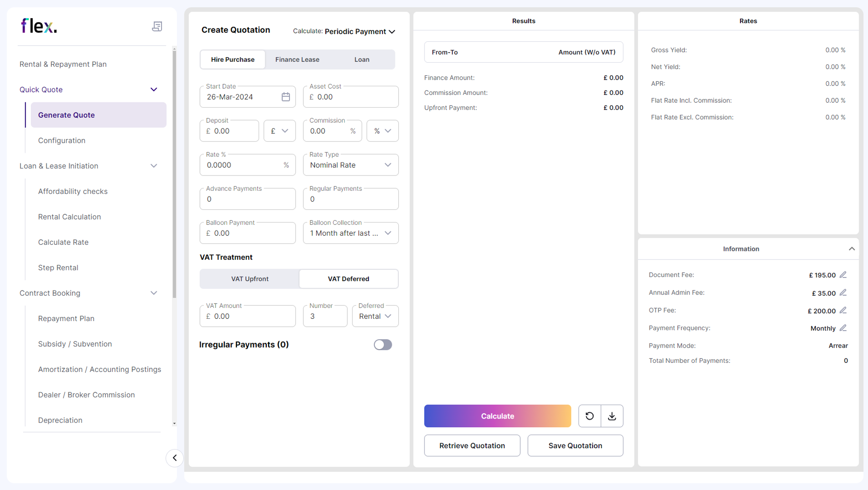
Task: Click inside the Asset Cost field
Action: 350,96
